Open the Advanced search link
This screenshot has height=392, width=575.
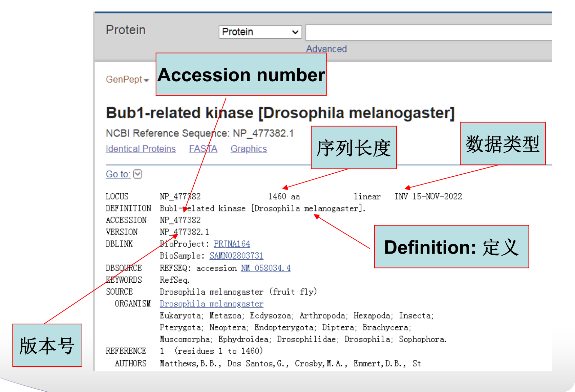pyautogui.click(x=326, y=49)
